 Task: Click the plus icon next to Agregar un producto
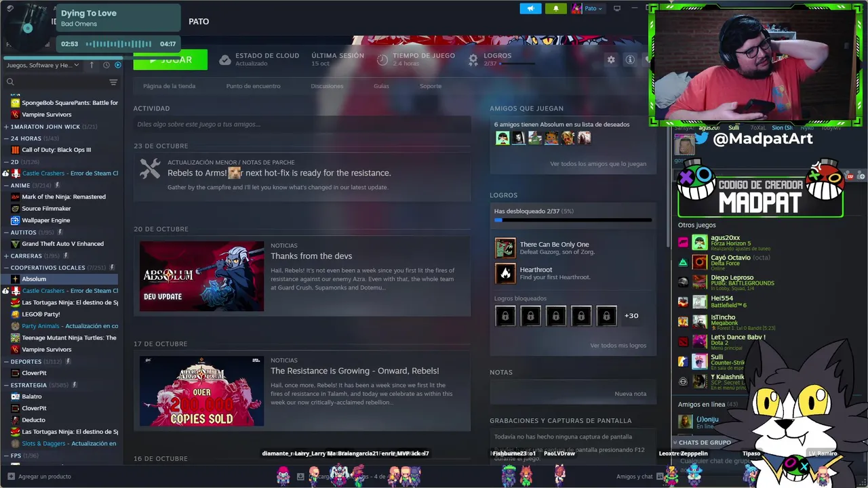pyautogui.click(x=11, y=476)
